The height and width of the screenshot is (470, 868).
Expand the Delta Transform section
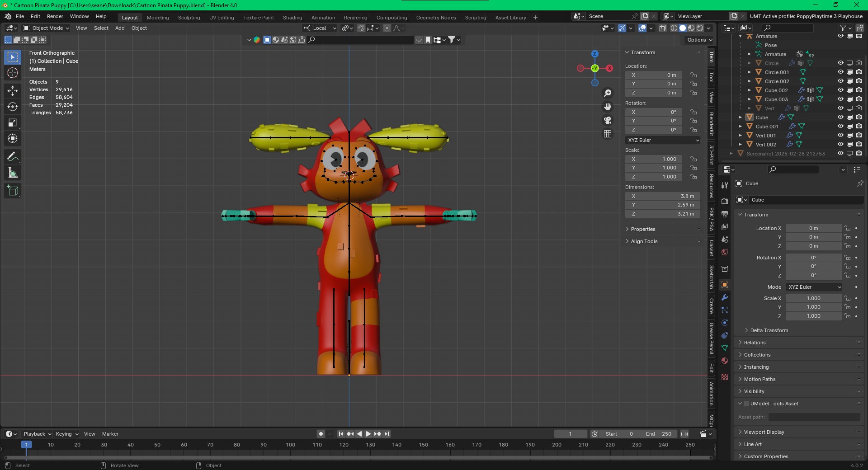[769, 330]
